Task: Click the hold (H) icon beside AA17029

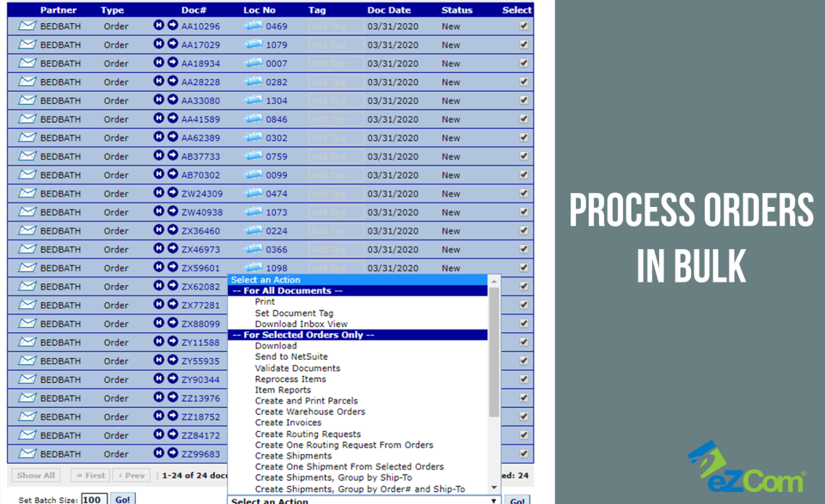Action: (x=159, y=45)
